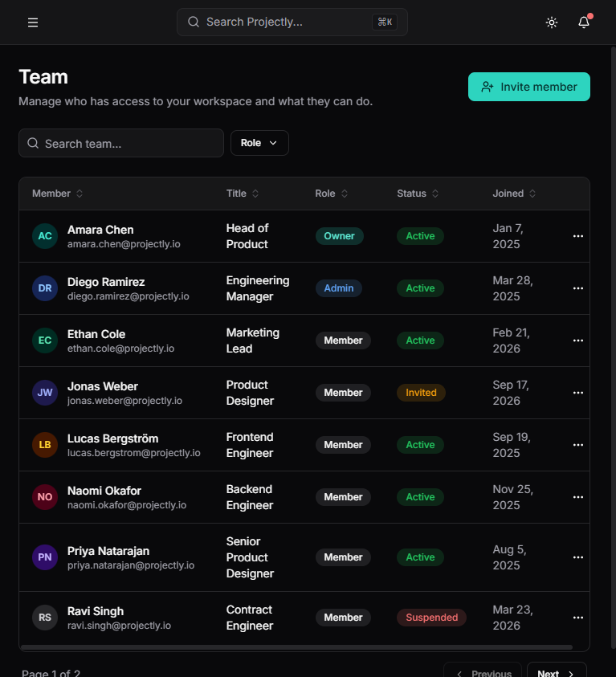Click the AC avatar of Amara Chen
Image resolution: width=616 pixels, height=677 pixels.
45,236
